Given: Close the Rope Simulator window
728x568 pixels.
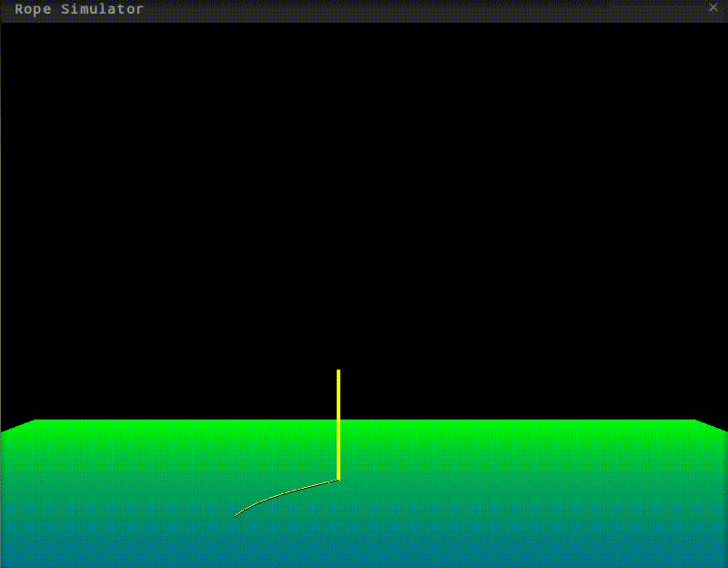Looking at the screenshot, I should (713, 7).
